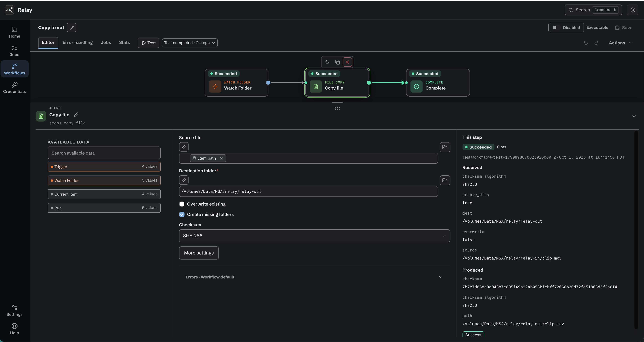Click the redo arrow icon
Viewport: 644px width, 342px height.
pos(596,43)
